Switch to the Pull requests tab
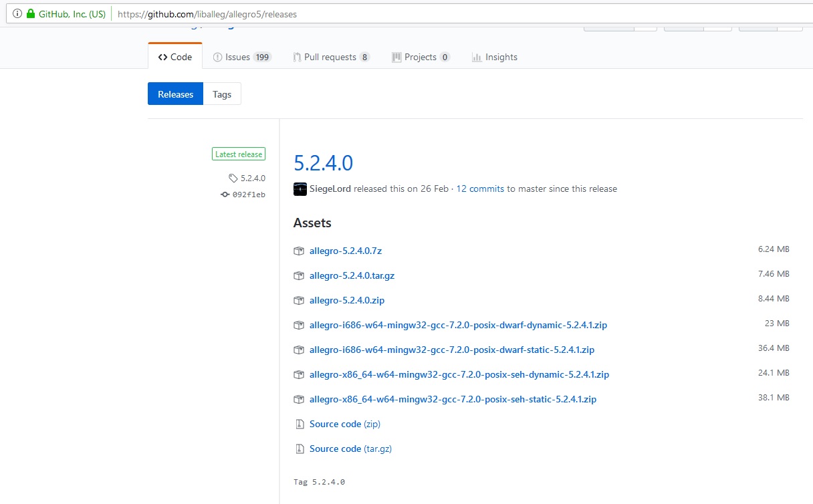The image size is (813, 504). [331, 57]
